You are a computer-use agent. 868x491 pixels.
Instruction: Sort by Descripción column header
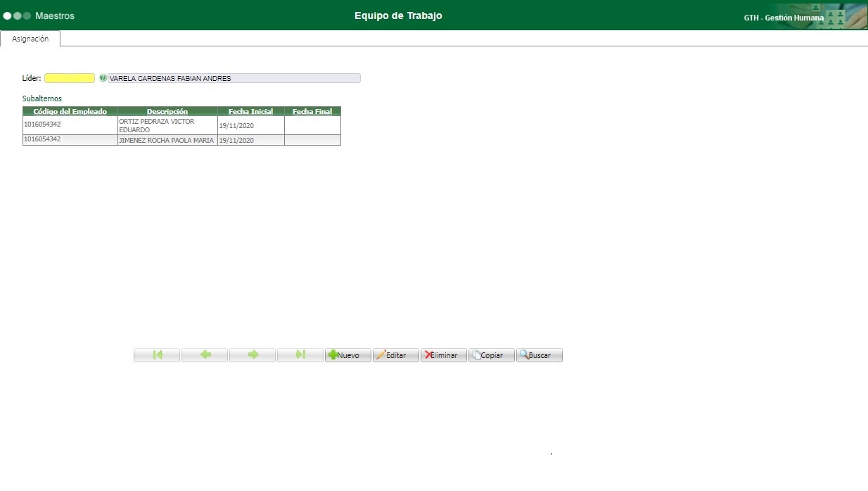click(167, 111)
